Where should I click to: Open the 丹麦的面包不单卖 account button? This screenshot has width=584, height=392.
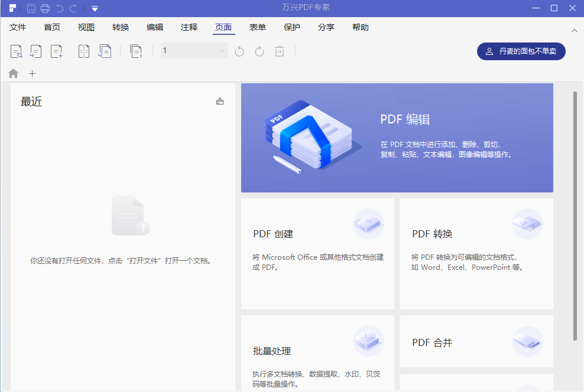[521, 51]
